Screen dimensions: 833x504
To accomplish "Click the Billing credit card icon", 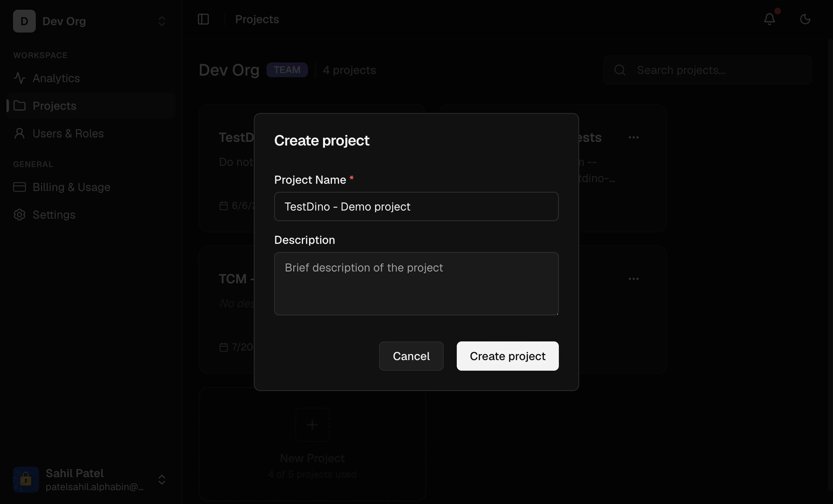I will click(20, 187).
